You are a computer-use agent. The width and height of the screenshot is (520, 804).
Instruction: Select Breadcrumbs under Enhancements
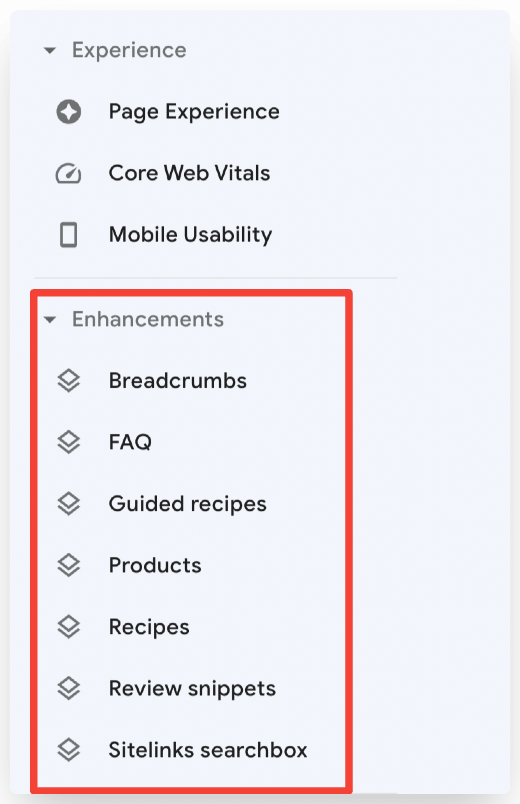coord(177,380)
